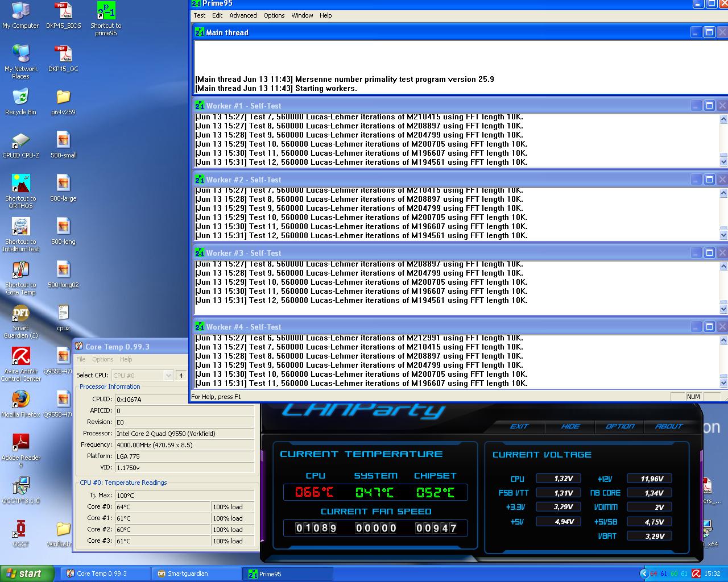
Task: Switch to Smartguardian taskbar button
Action: coord(197,573)
